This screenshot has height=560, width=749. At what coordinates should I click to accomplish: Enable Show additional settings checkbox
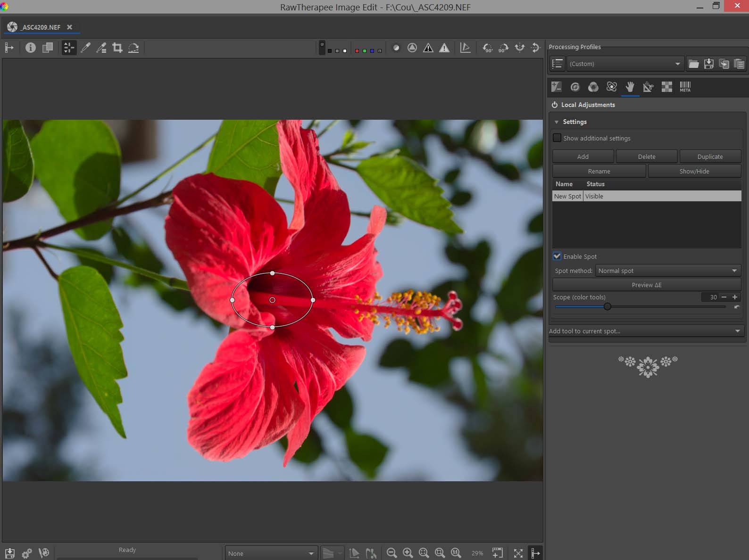pos(557,138)
